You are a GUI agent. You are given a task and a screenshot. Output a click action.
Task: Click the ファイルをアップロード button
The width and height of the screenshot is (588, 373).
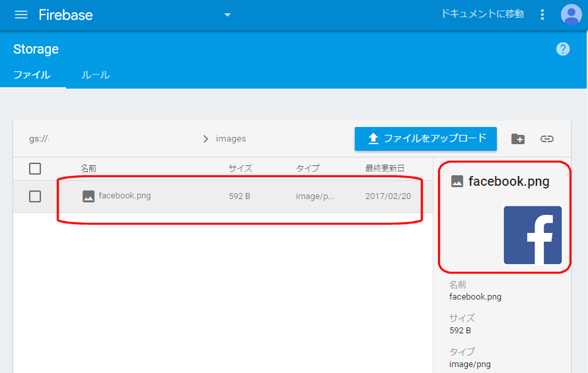(x=425, y=138)
